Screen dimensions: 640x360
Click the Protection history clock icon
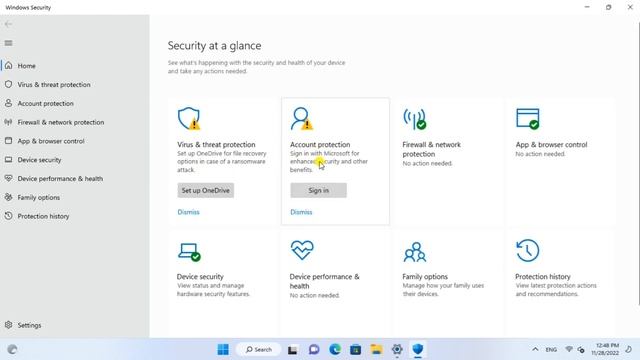(x=527, y=250)
